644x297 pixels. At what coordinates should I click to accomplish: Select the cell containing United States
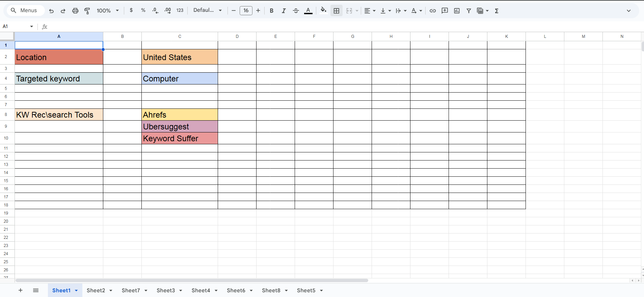(180, 57)
